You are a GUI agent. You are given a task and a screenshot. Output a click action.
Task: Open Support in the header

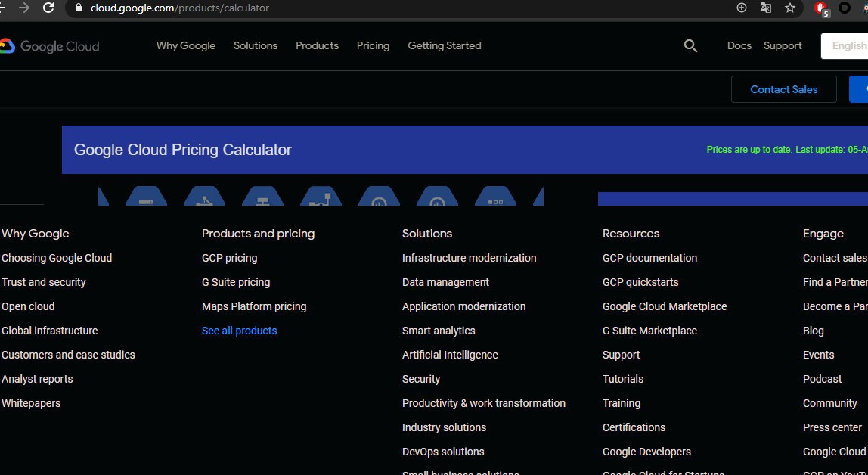coord(783,46)
